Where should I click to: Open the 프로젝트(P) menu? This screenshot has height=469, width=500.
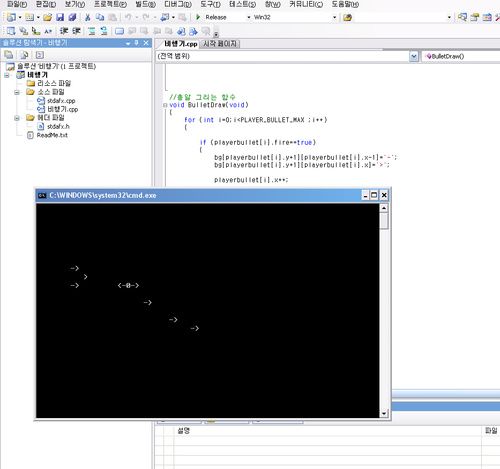[x=110, y=4]
